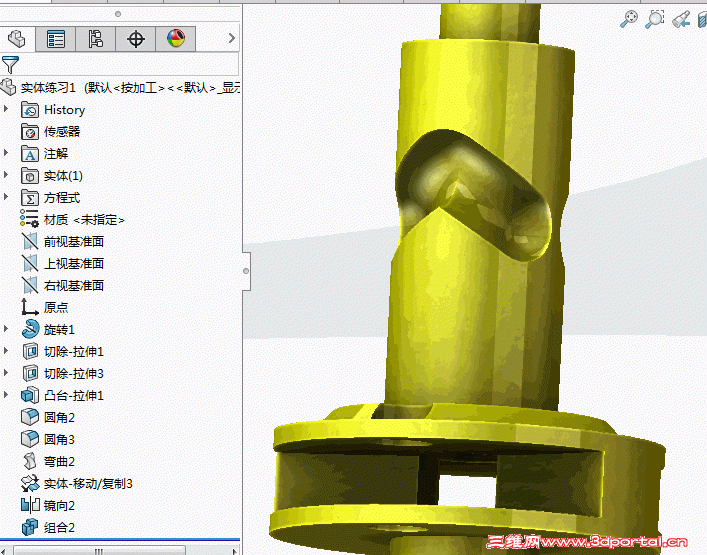707x555 pixels.
Task: Switch to the ConfigurationManager tab
Action: [x=96, y=39]
